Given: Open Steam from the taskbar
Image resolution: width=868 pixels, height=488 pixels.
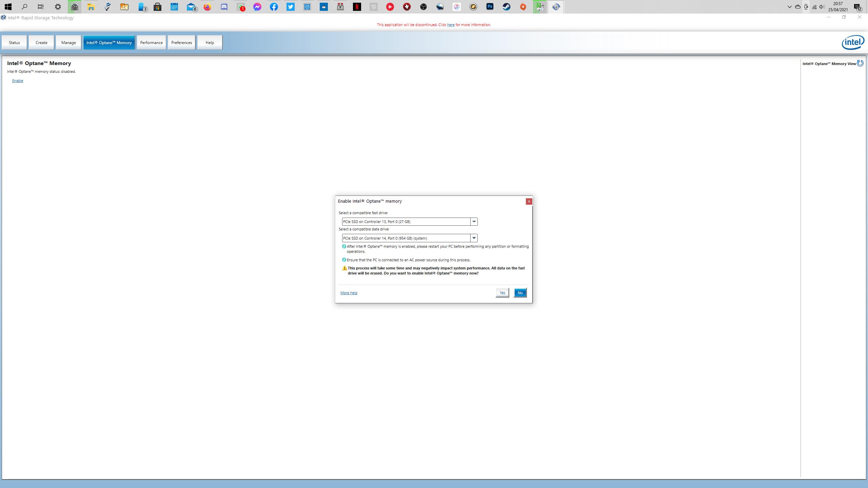Looking at the screenshot, I should [507, 7].
